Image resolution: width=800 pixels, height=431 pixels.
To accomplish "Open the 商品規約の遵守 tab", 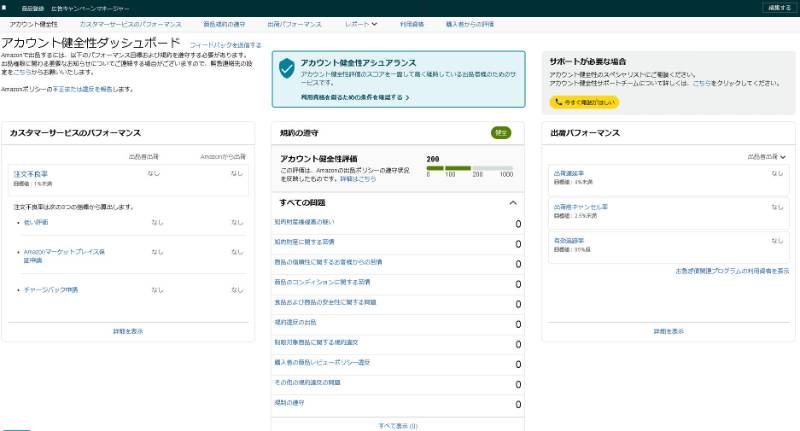I will click(224, 24).
